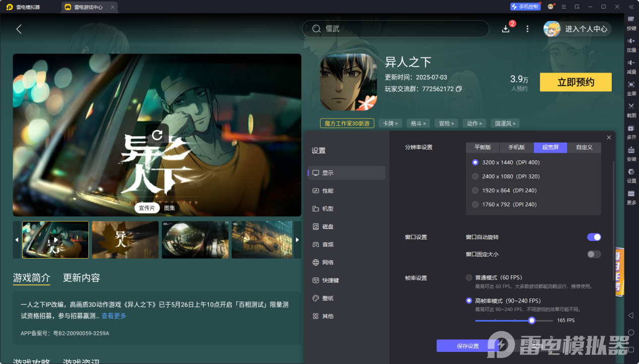
Task: Show next thumbnails with right arrow
Action: point(297,240)
